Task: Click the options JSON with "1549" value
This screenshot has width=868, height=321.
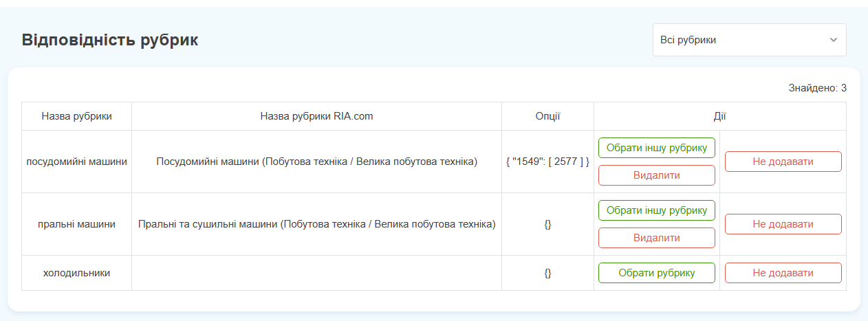Action: point(547,162)
